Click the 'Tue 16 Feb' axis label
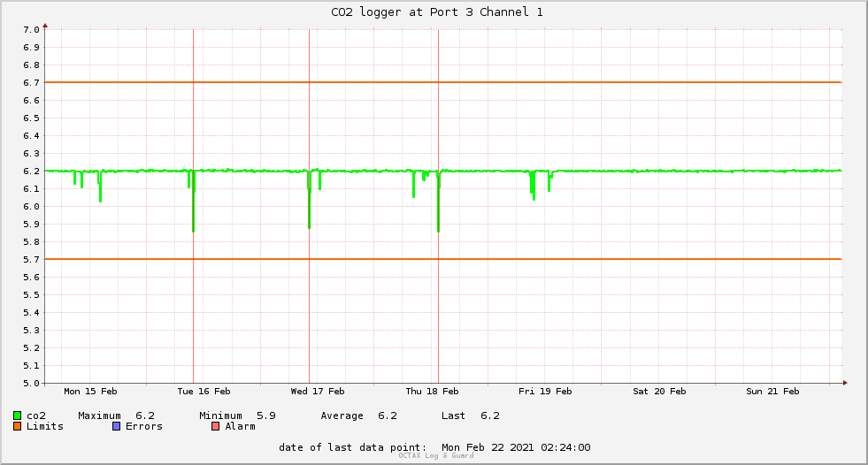868x465 pixels. pos(204,392)
